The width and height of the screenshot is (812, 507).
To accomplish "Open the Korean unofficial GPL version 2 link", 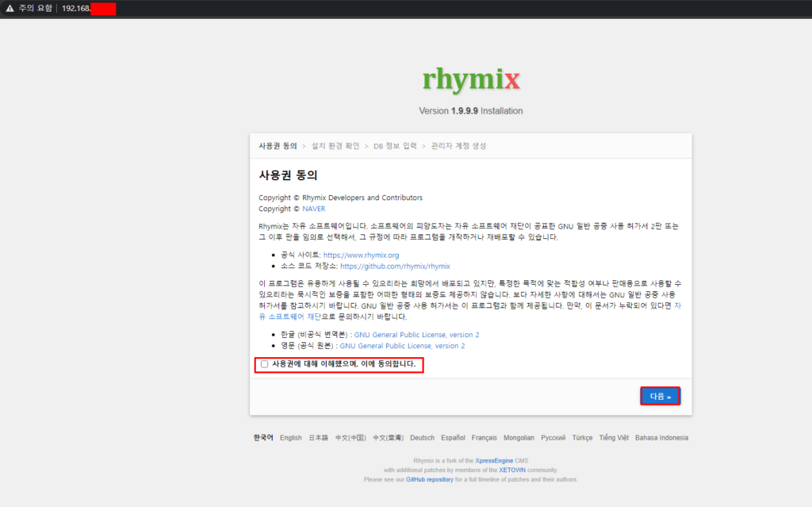I will [416, 335].
